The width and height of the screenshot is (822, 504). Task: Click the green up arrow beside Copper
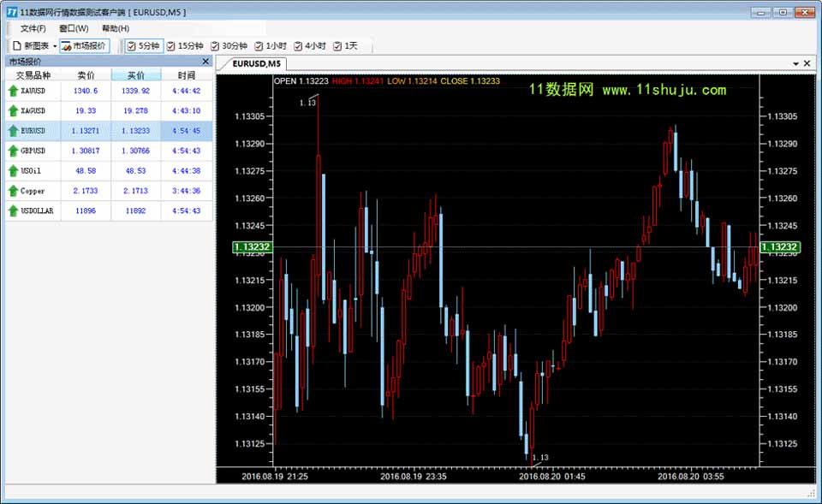click(13, 191)
